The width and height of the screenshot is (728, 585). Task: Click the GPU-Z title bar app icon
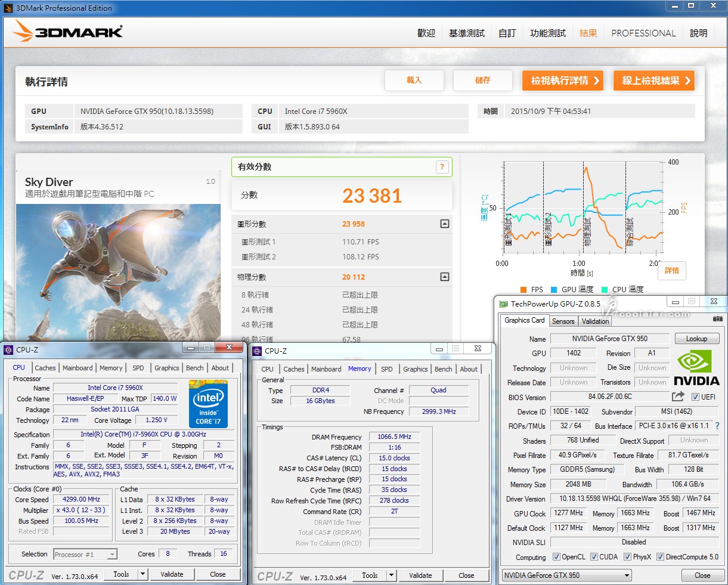[x=504, y=304]
